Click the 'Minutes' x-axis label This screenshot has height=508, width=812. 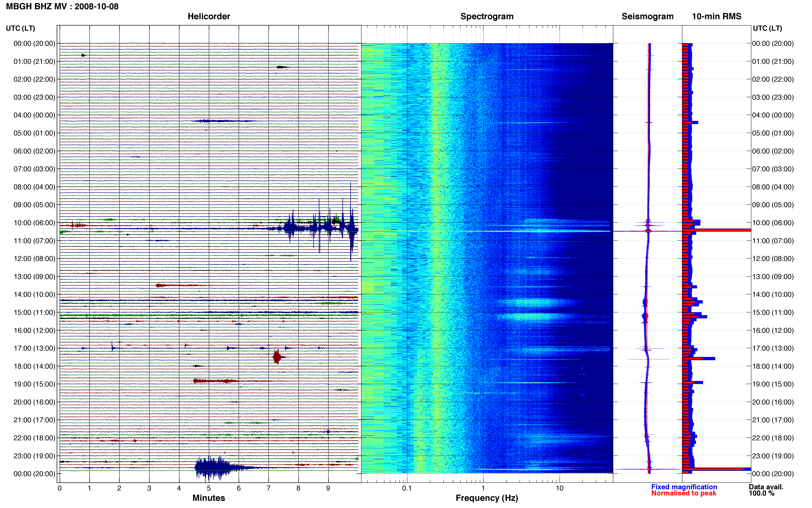pyautogui.click(x=209, y=498)
